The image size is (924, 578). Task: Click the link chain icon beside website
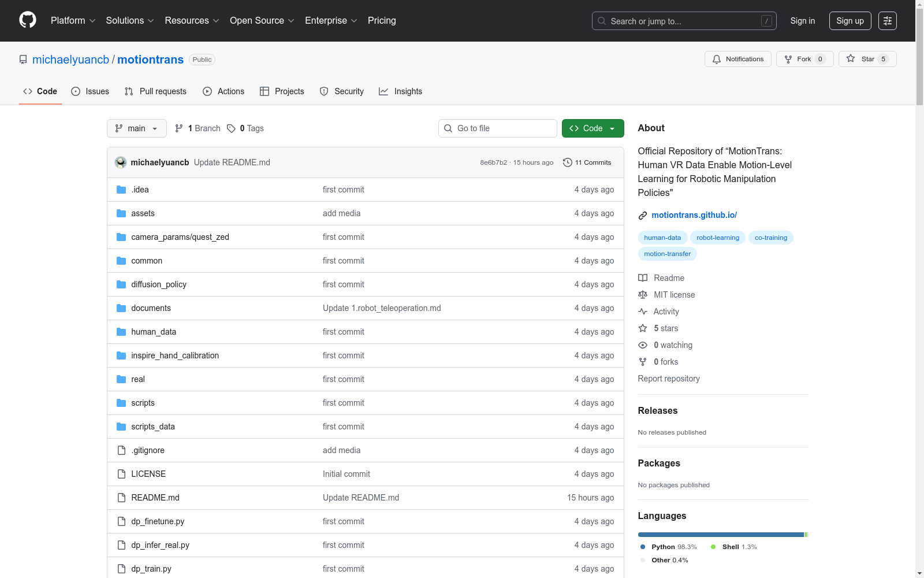point(643,216)
